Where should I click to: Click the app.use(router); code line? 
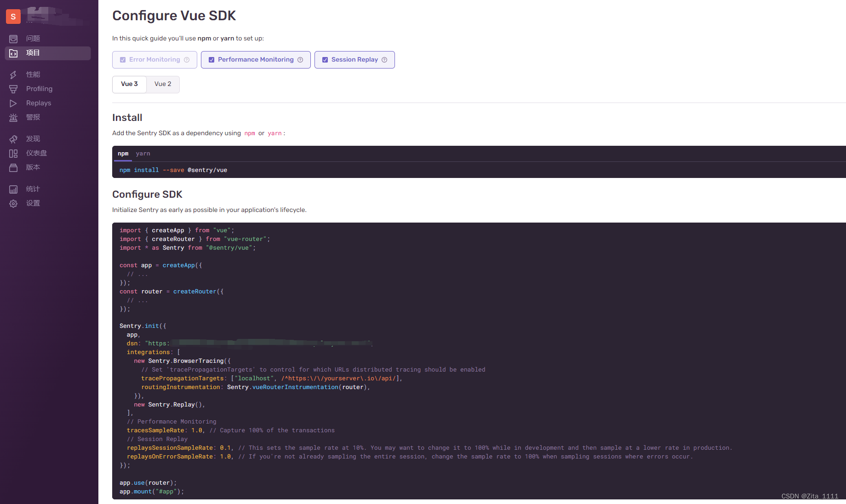pos(148,483)
